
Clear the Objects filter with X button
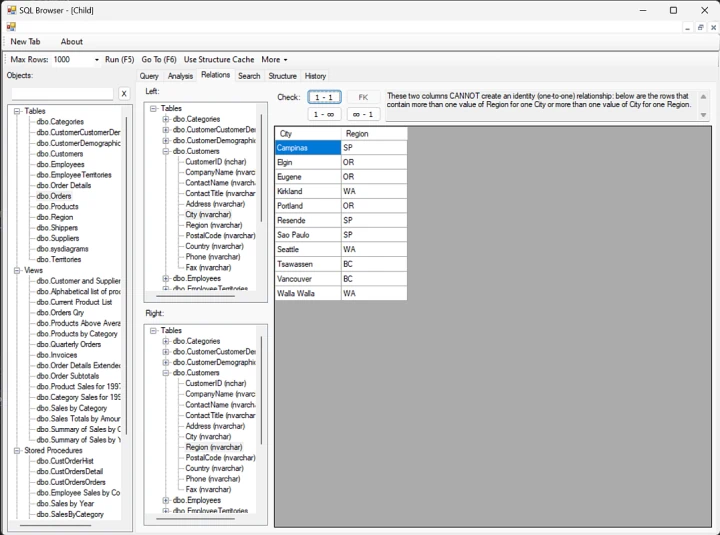point(124,94)
